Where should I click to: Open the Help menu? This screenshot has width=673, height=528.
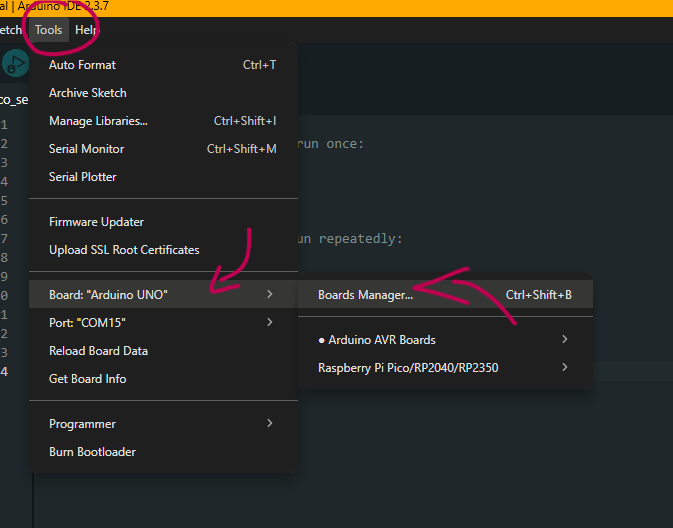click(x=87, y=30)
